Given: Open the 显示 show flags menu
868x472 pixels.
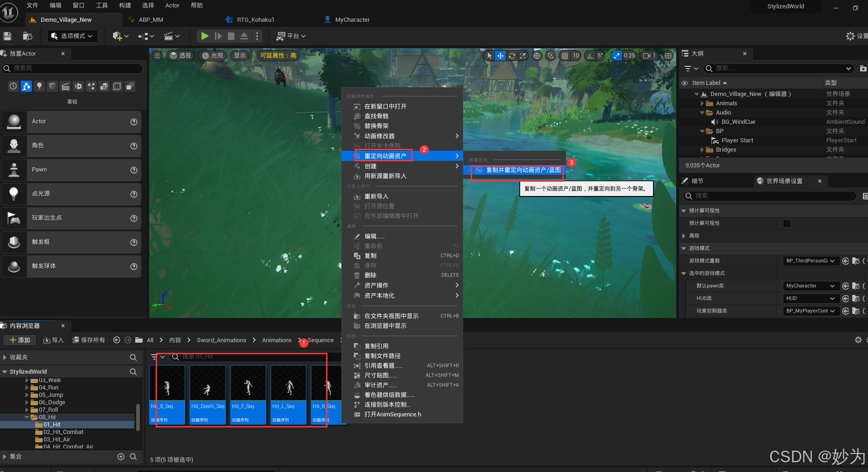Looking at the screenshot, I should tap(240, 56).
